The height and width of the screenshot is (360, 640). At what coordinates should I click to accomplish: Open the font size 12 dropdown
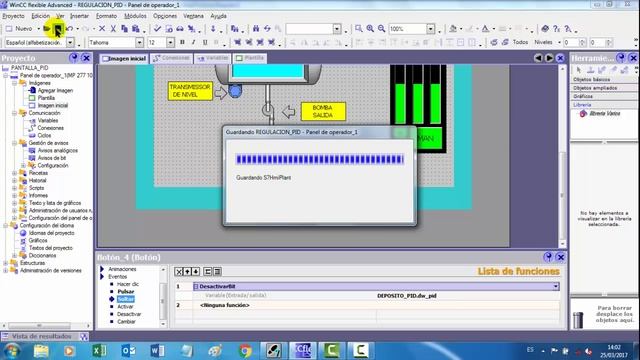[170, 42]
